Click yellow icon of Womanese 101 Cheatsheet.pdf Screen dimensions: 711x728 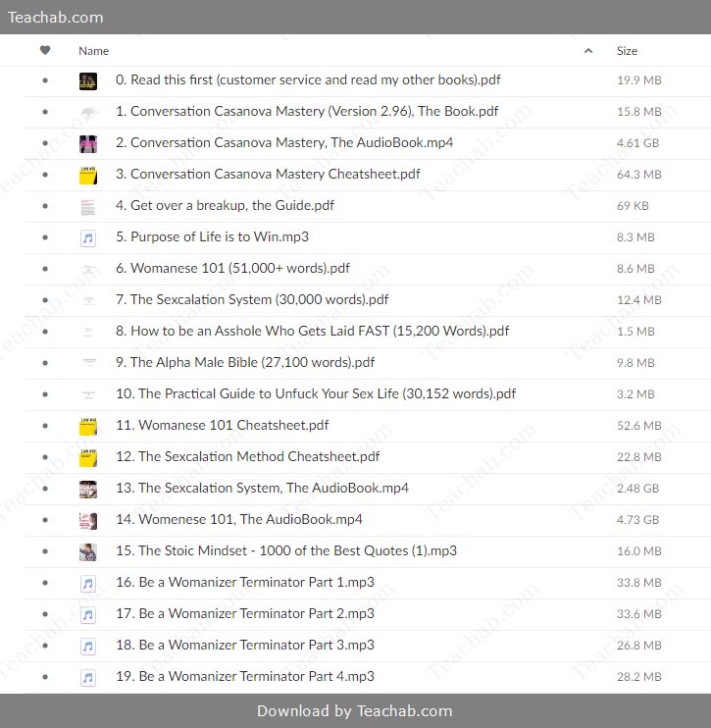pyautogui.click(x=88, y=426)
